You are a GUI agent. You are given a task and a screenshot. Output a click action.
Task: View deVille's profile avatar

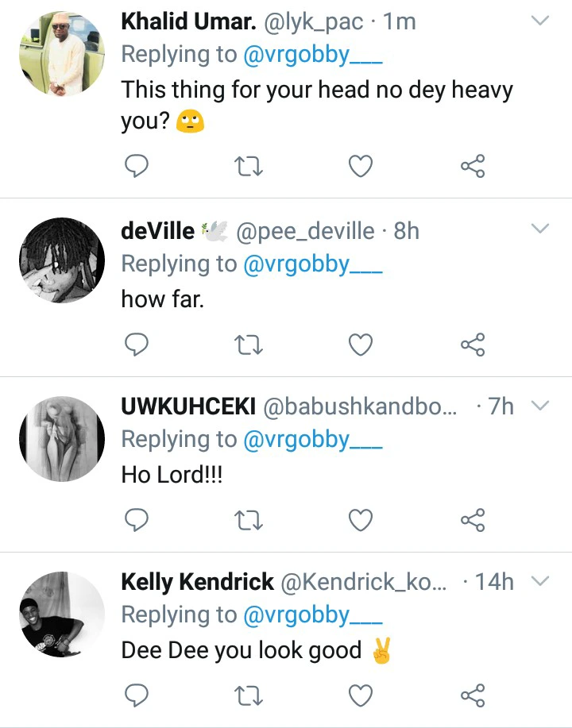click(x=62, y=262)
